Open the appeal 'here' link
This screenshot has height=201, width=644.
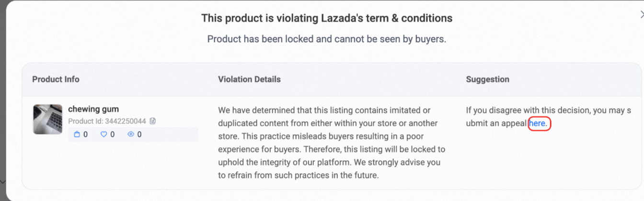[537, 123]
